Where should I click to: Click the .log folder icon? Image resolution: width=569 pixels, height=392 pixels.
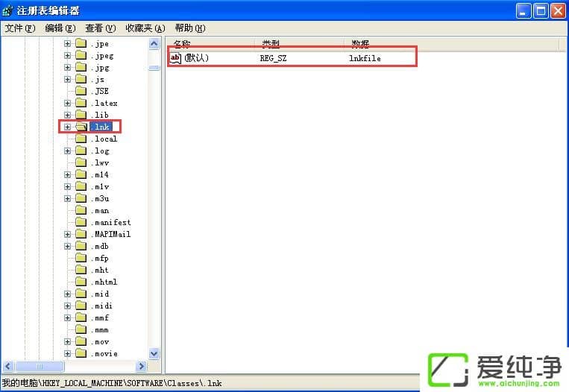tap(81, 151)
